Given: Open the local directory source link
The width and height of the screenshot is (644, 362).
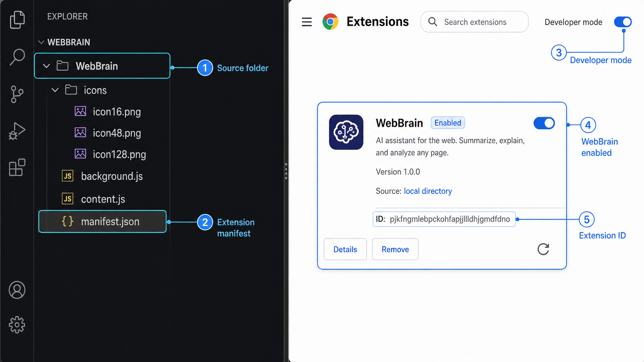Looking at the screenshot, I should [428, 191].
